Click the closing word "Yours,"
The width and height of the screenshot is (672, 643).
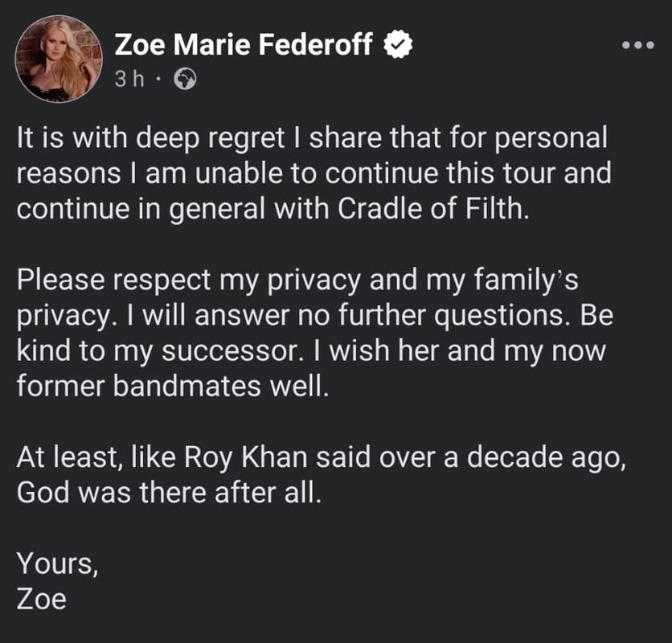tap(58, 563)
